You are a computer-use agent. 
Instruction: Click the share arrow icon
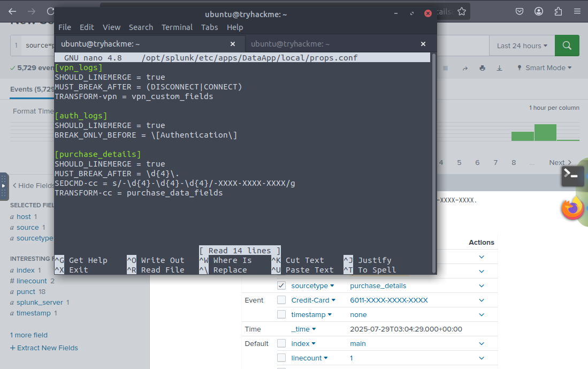coord(465,68)
